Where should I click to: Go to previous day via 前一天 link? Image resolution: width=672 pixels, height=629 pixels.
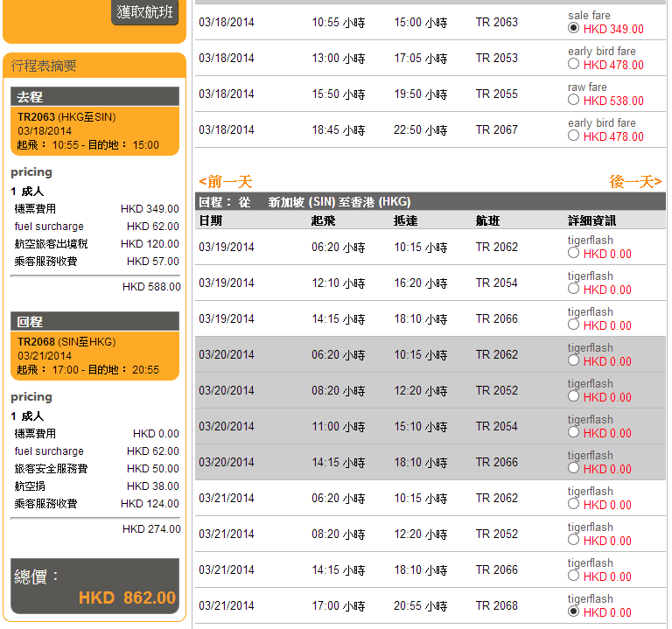[x=226, y=182]
